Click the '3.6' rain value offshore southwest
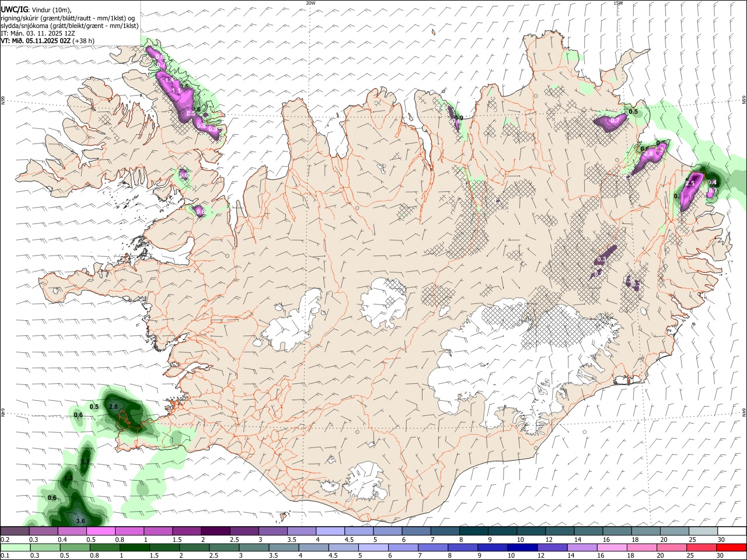 pyautogui.click(x=81, y=521)
